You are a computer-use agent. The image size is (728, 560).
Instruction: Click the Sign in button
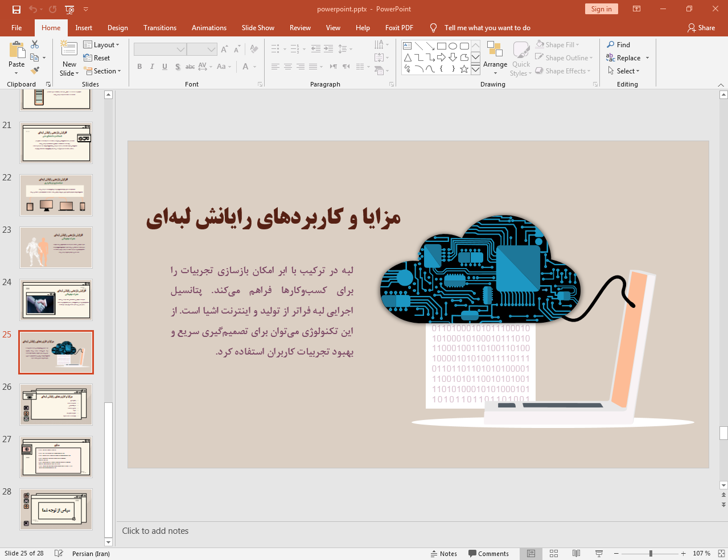[x=601, y=9]
